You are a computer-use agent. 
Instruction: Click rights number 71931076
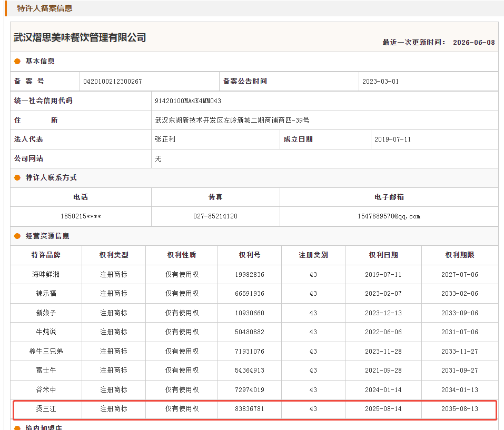[250, 352]
